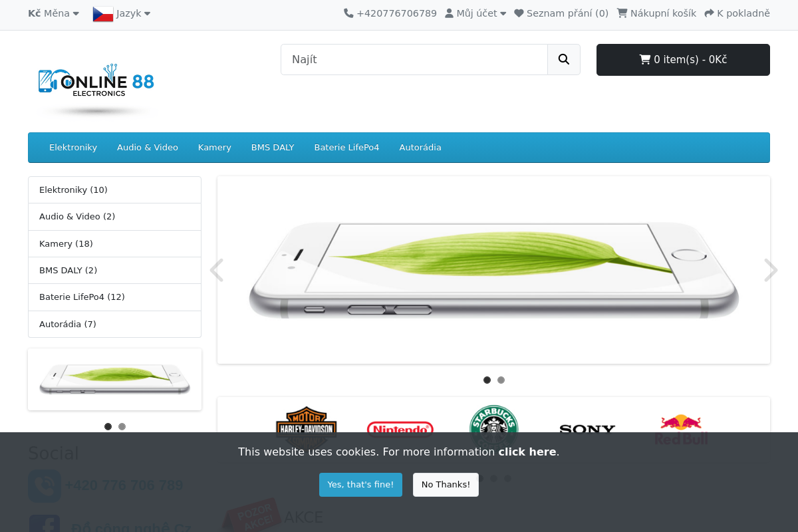Image resolution: width=798 pixels, height=532 pixels.
Task: Open Nákupní košík cart icon link
Action: pyautogui.click(x=656, y=13)
